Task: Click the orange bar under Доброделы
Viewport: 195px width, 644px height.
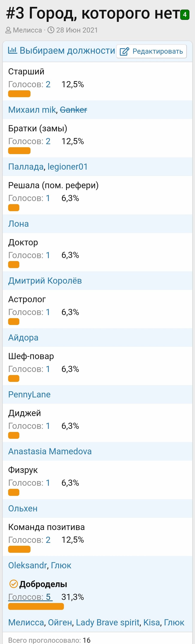Action: pos(36,606)
